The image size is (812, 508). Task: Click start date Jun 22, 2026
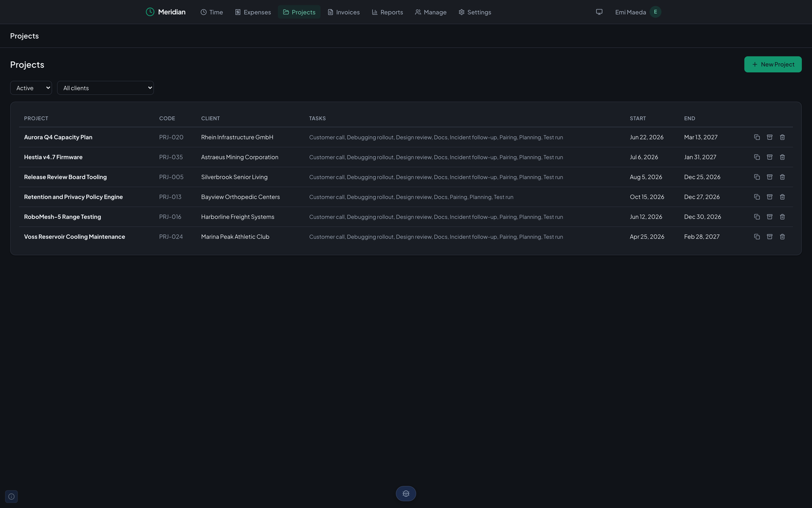pos(647,137)
